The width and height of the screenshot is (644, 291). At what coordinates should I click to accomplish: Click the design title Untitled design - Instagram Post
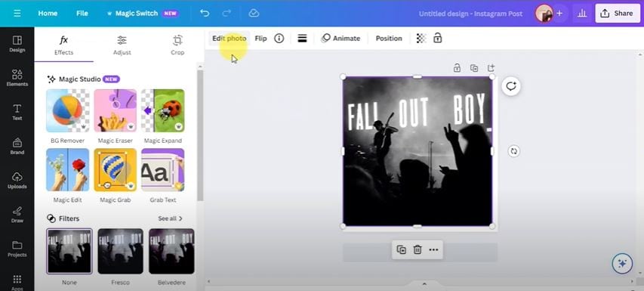[470, 14]
